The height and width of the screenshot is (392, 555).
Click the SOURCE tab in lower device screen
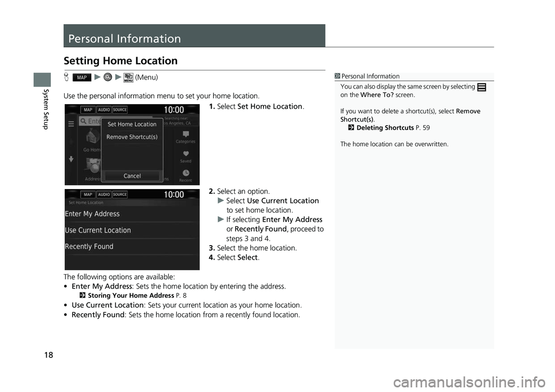[x=120, y=194]
